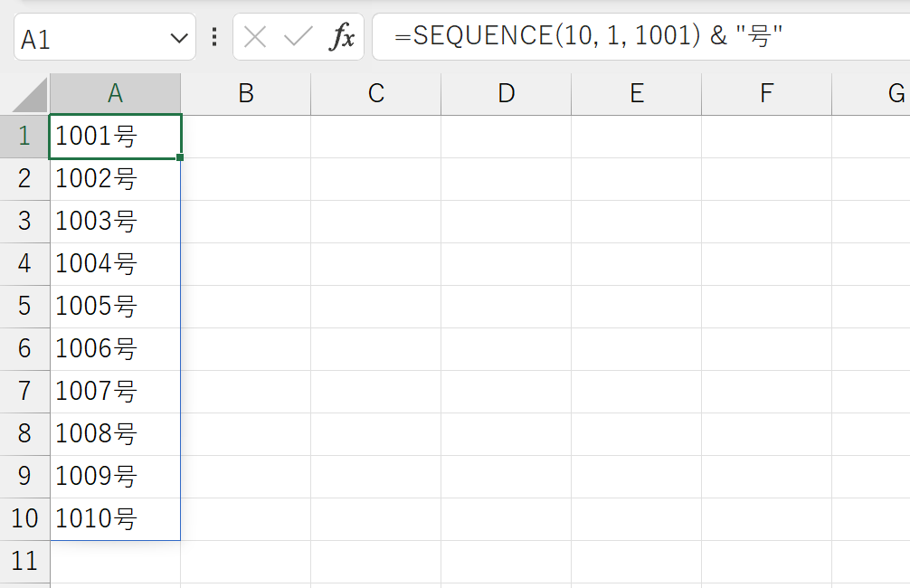Viewport: 910px width, 588px height.
Task: Select row 6 header
Action: [24, 349]
